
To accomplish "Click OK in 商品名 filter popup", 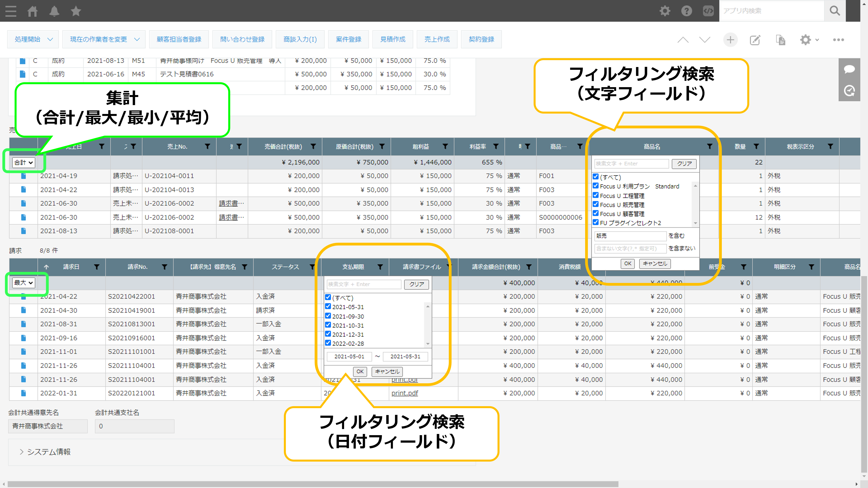I will (628, 264).
